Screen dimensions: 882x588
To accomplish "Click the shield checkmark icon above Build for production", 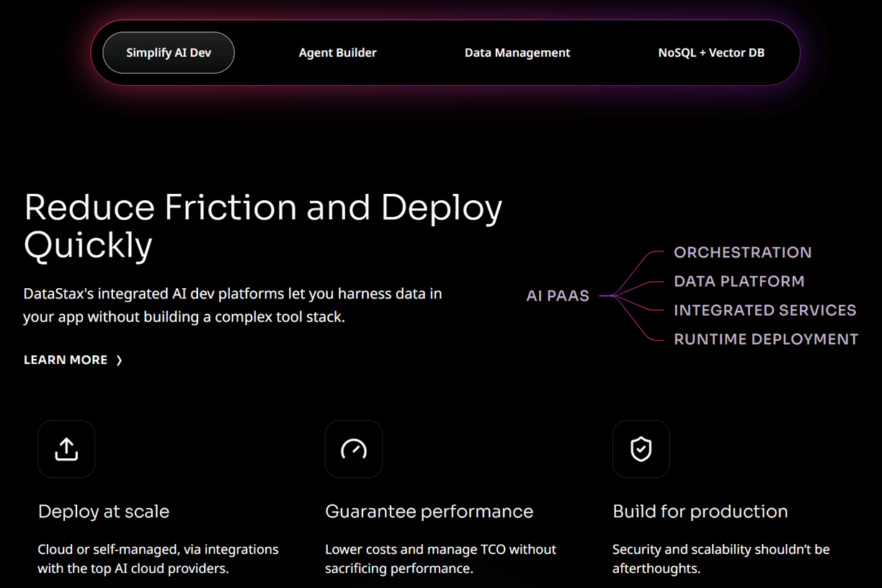I will (x=641, y=449).
